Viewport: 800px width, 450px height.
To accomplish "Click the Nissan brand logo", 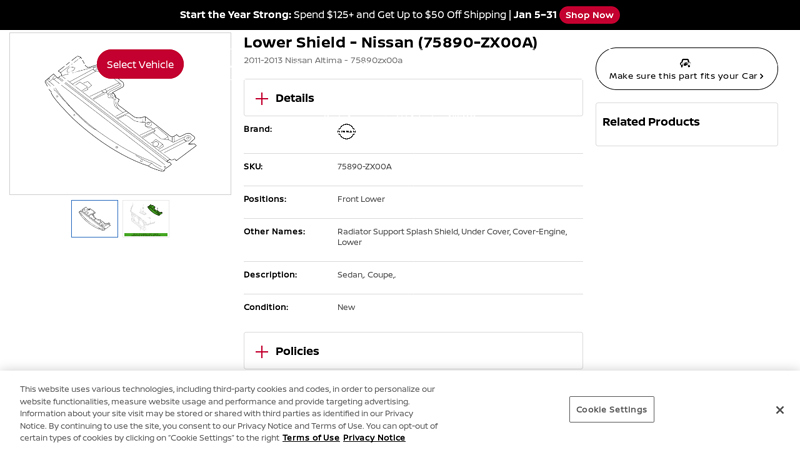I will click(x=346, y=131).
